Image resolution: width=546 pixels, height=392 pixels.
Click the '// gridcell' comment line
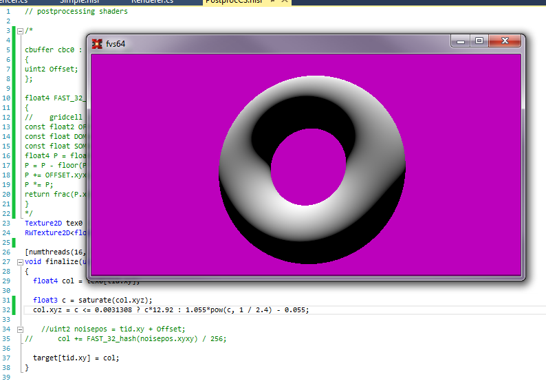click(54, 118)
